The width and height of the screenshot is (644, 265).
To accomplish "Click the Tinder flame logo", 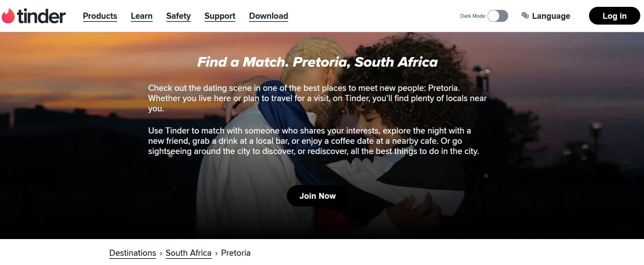I will pos(9,15).
